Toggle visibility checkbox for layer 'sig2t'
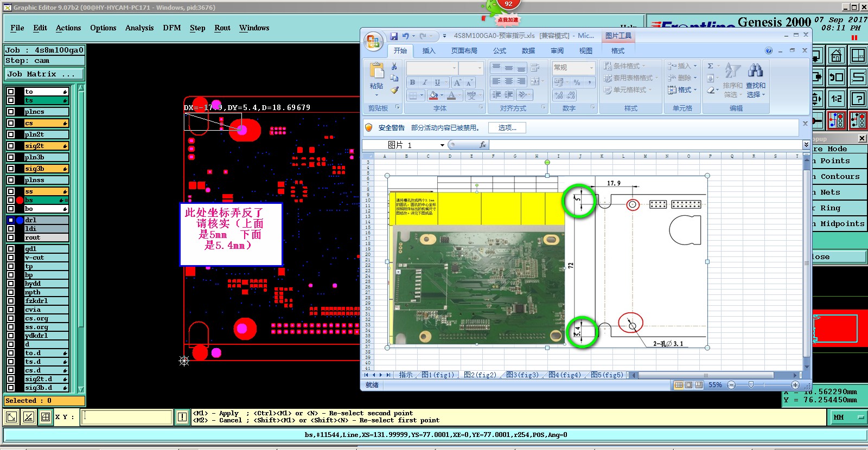The image size is (868, 450). click(x=11, y=146)
